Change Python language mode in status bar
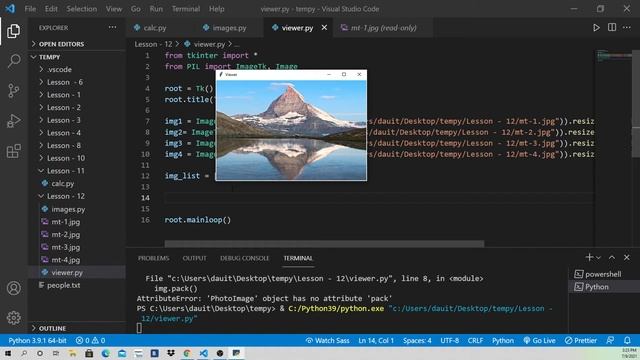The width and height of the screenshot is (640, 360). tap(503, 340)
